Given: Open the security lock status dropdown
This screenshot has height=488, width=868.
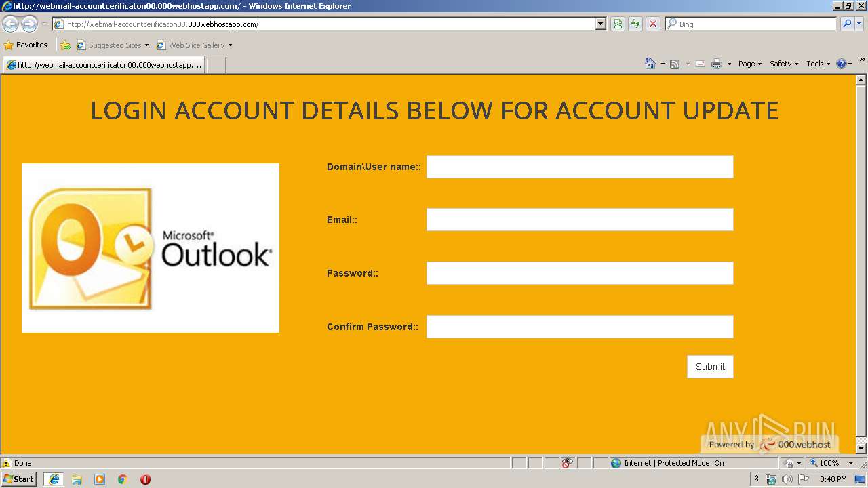Looking at the screenshot, I should click(x=793, y=463).
